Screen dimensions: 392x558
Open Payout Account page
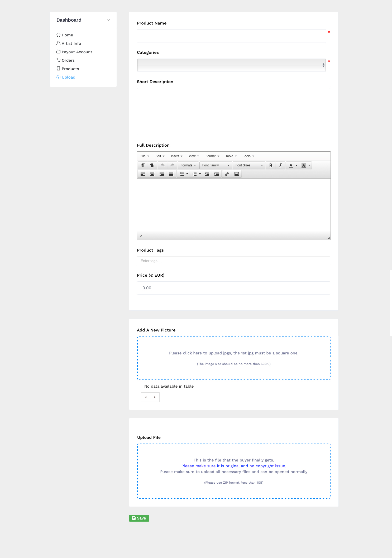pos(74,52)
